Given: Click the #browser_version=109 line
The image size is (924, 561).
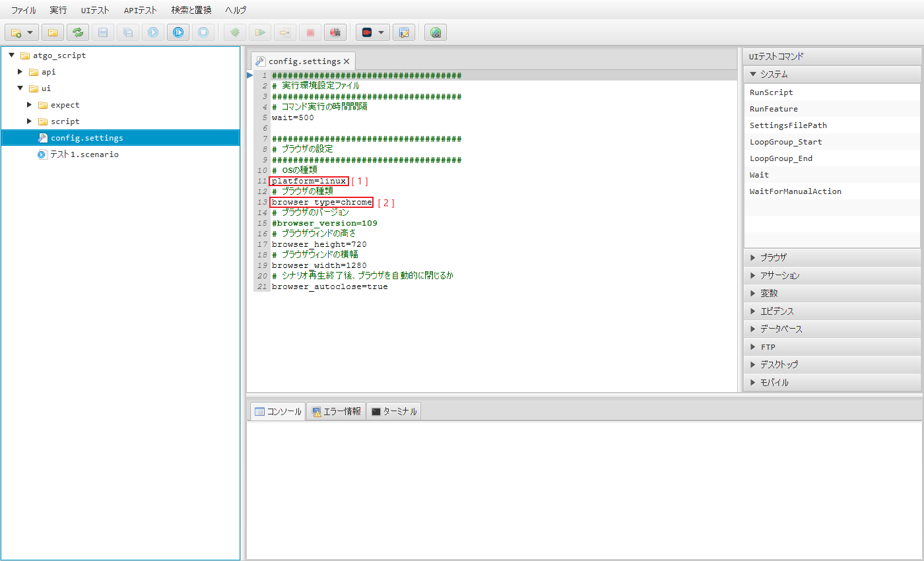Looking at the screenshot, I should click(x=325, y=223).
